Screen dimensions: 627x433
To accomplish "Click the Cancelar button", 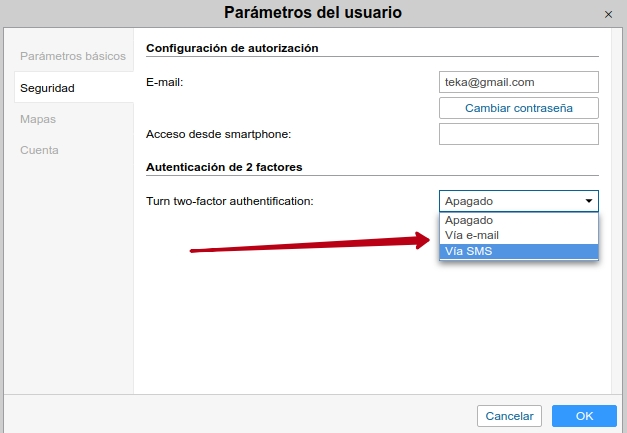I will pos(510,415).
